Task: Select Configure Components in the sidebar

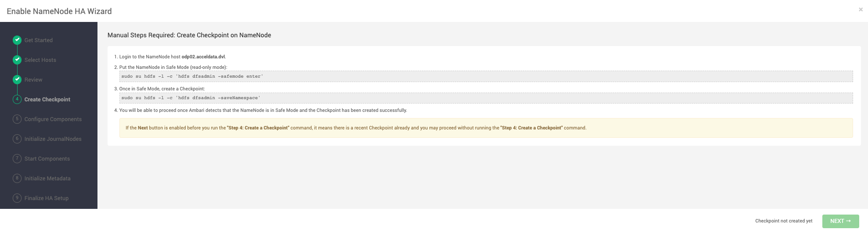Action: (x=53, y=119)
